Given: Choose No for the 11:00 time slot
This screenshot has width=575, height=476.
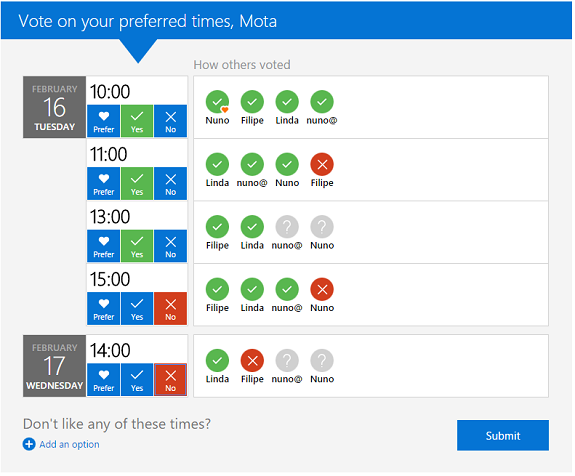Looking at the screenshot, I should click(x=171, y=183).
